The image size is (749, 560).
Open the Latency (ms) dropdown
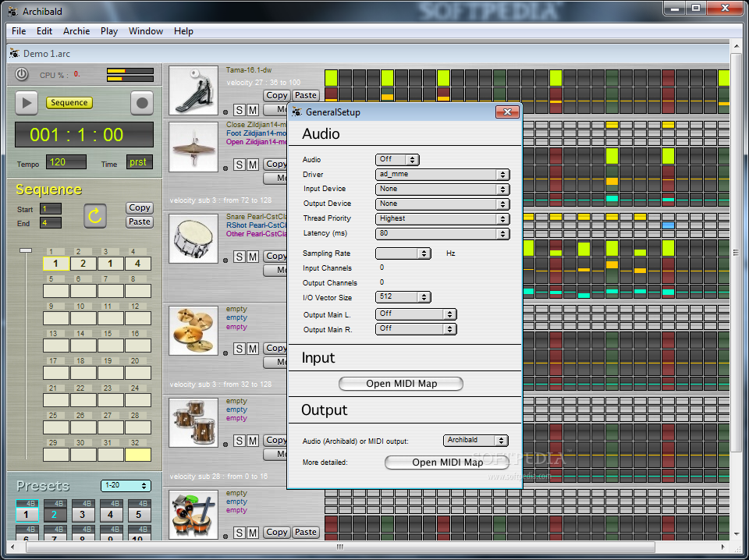442,233
